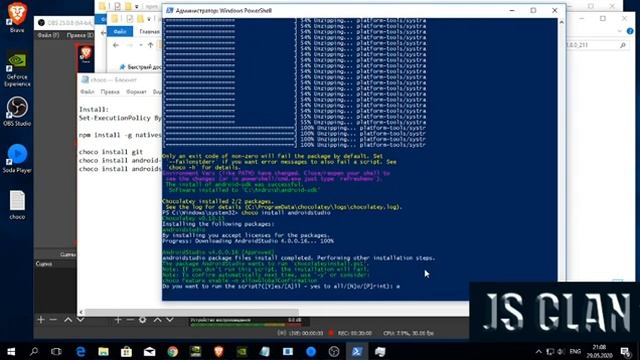The image size is (640, 360).
Task: Open the Файл menu in OBS
Action: click(48, 36)
